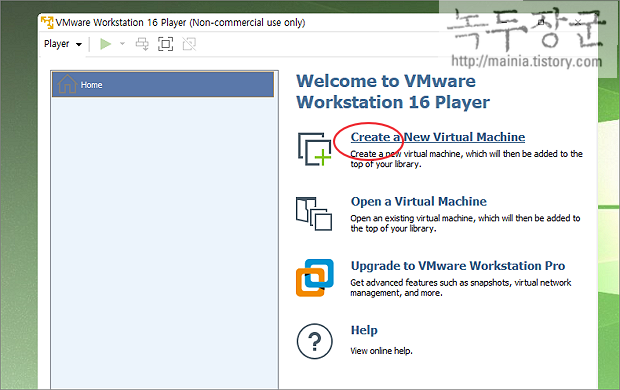Open the Player dropdown menu

pyautogui.click(x=63, y=44)
